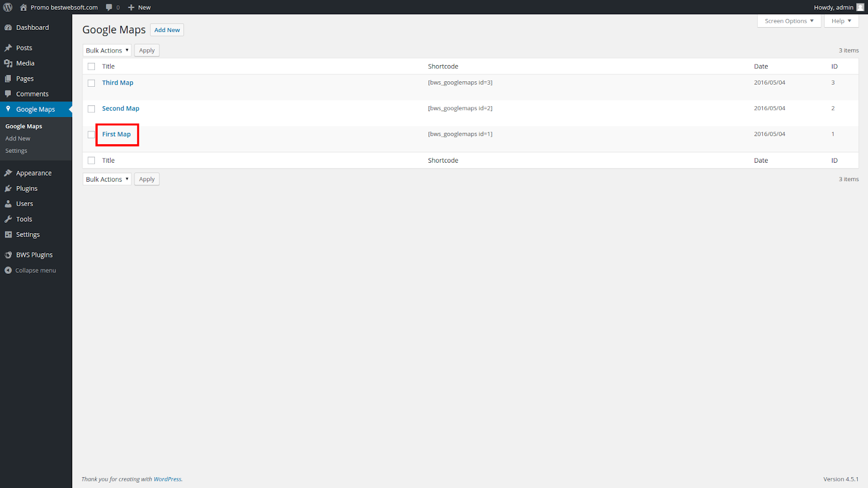Viewport: 868px width, 488px height.
Task: Click the Plugins plug icon
Action: 8,189
